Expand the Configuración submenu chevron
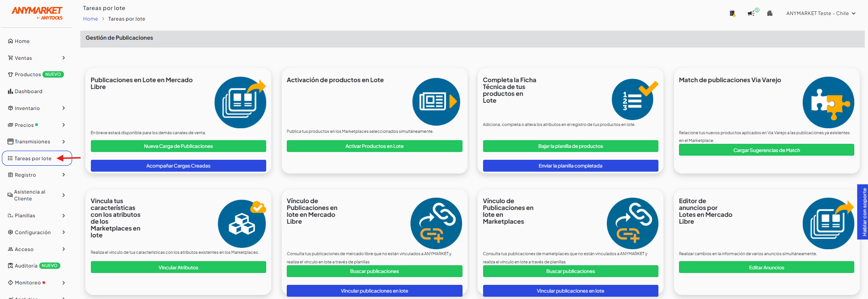Screen dimensions: 868x299 click(x=63, y=232)
